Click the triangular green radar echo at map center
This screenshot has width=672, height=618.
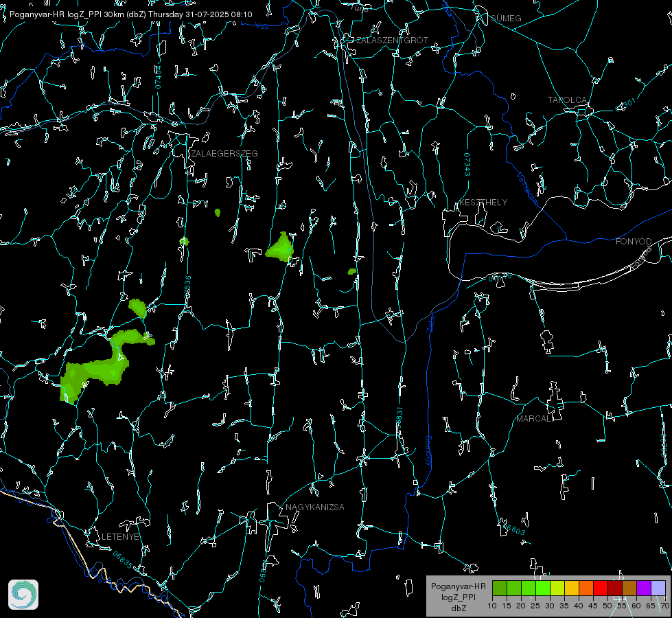pyautogui.click(x=281, y=248)
